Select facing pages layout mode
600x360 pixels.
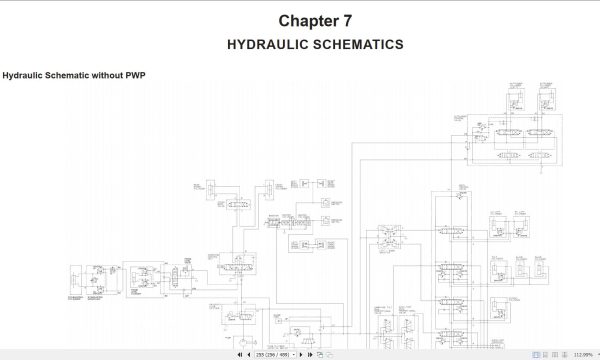tap(555, 355)
